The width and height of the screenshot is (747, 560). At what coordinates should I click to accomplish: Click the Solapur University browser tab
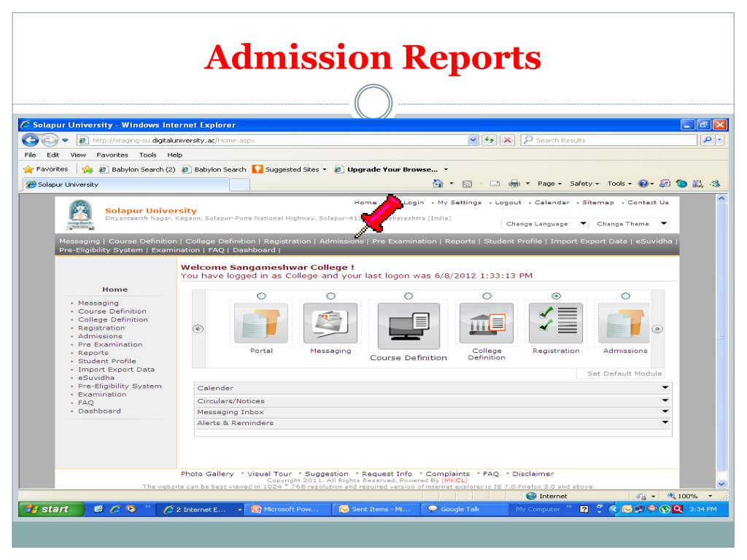(x=127, y=184)
